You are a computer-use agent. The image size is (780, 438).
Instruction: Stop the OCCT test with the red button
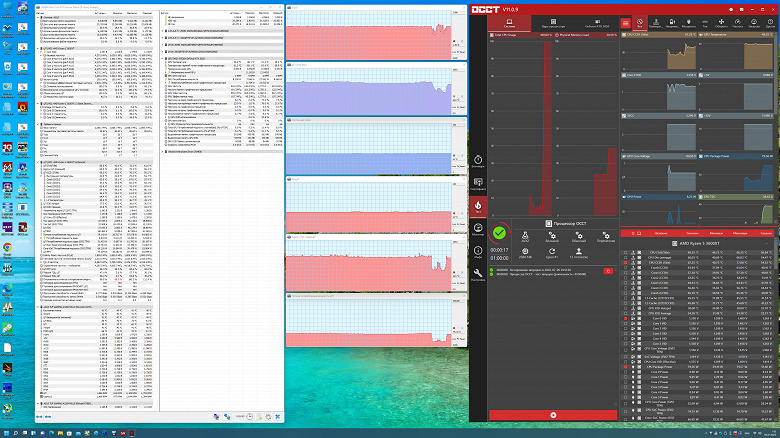553,415
